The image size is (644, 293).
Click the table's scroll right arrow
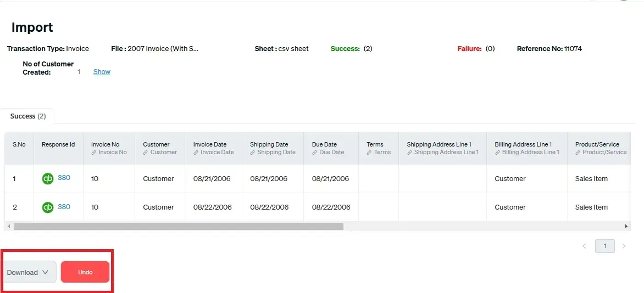tap(626, 226)
